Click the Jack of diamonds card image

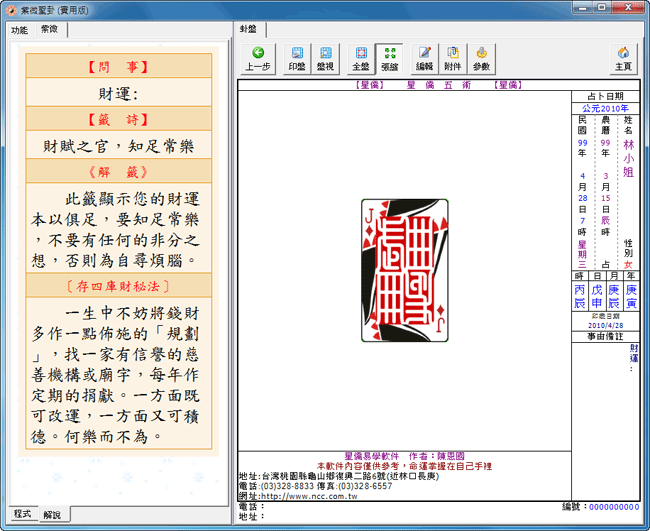tap(405, 270)
